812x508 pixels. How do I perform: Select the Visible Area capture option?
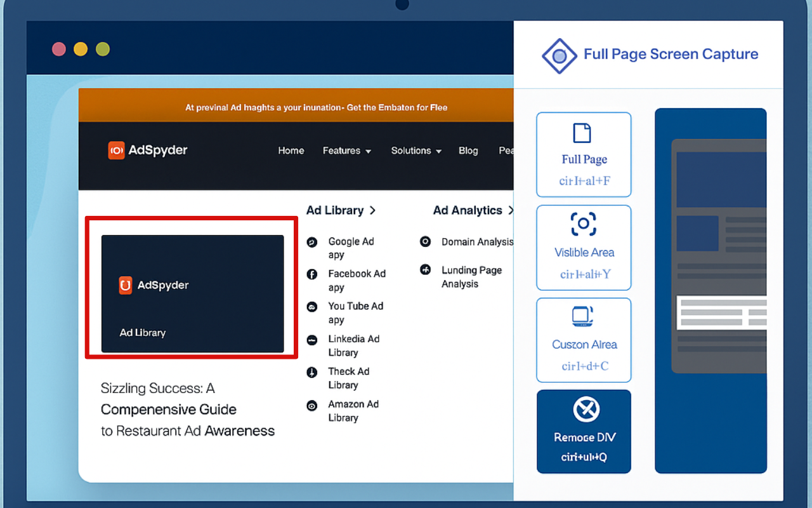(584, 247)
